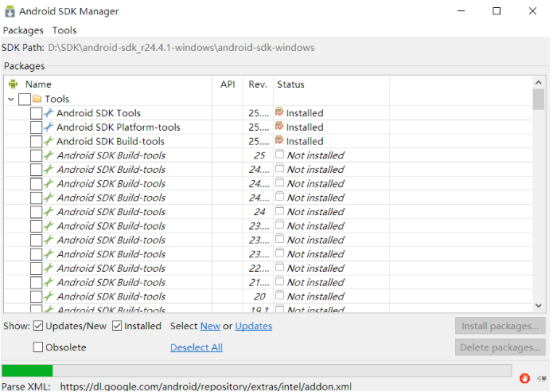Open the log window icon at bottom right
The image size is (554, 392).
[542, 378]
